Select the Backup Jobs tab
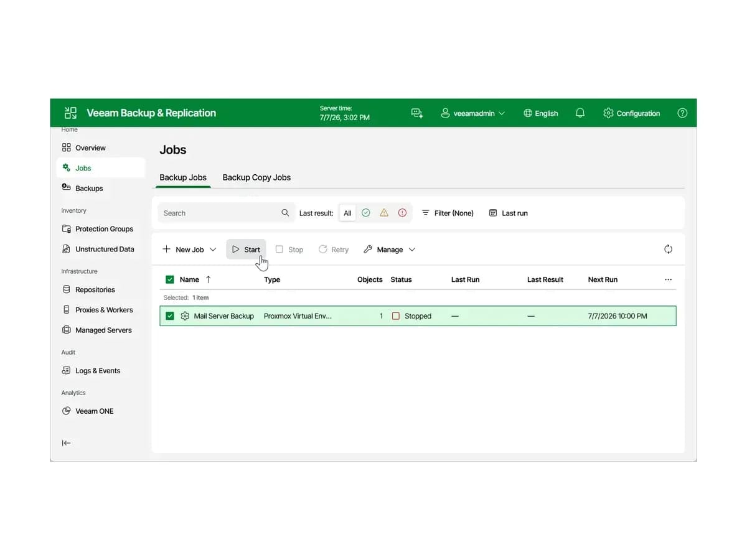The width and height of the screenshot is (747, 560). [183, 177]
